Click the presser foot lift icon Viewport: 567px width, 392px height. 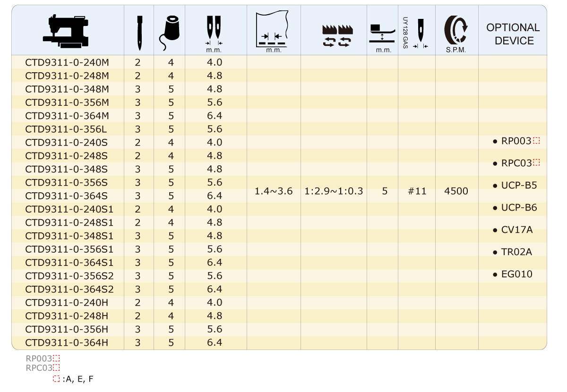pyautogui.click(x=382, y=31)
